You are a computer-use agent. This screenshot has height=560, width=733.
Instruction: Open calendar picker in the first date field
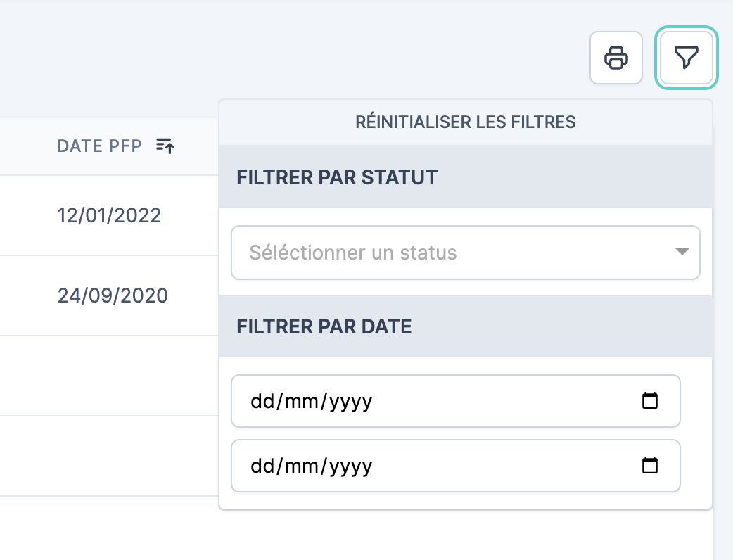(x=650, y=401)
